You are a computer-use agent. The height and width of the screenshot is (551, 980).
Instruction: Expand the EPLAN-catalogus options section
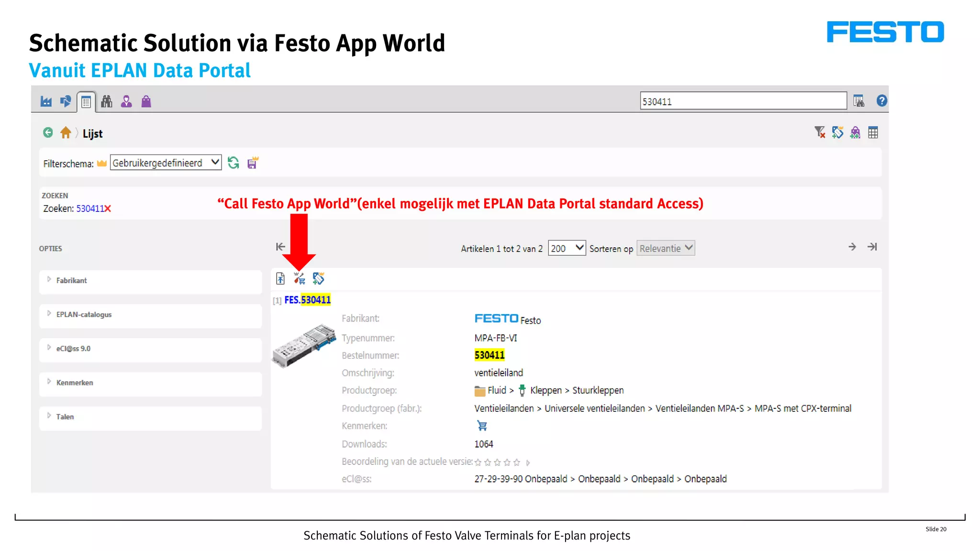84,315
